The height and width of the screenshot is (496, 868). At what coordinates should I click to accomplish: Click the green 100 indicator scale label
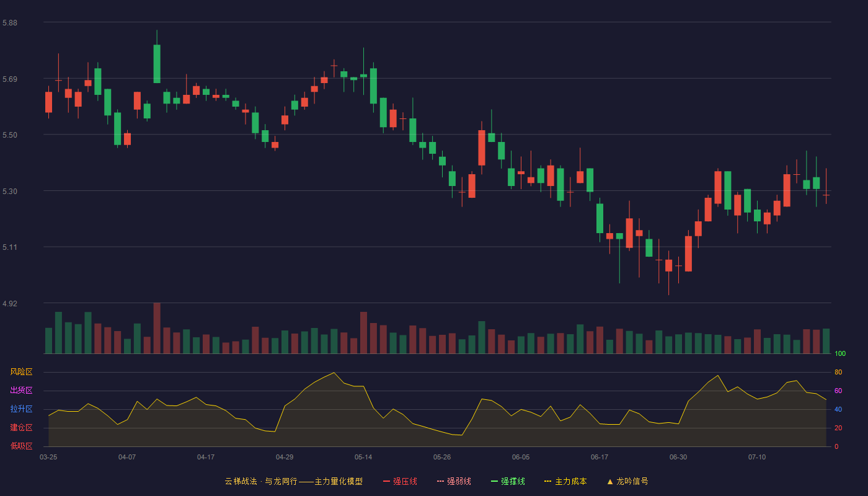(x=840, y=353)
